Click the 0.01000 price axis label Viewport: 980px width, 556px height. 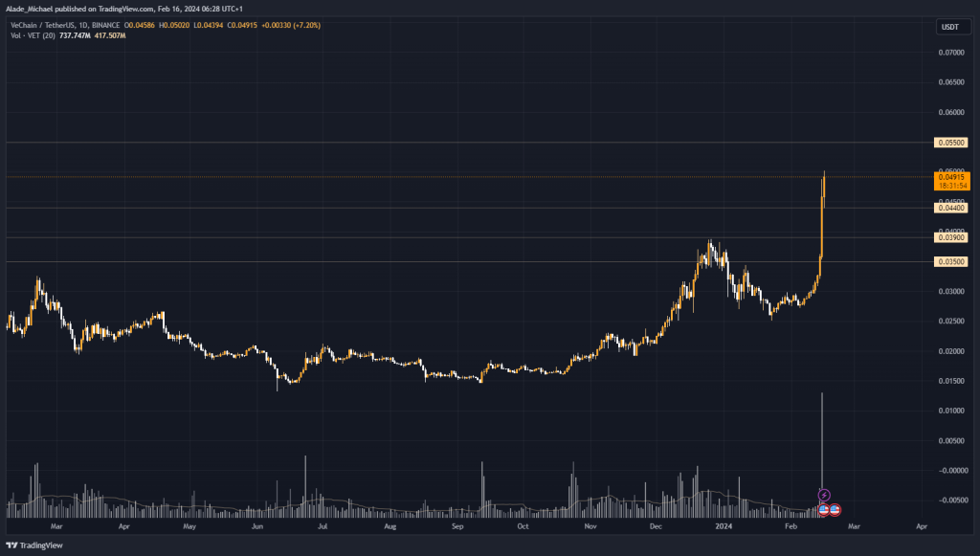click(x=951, y=411)
